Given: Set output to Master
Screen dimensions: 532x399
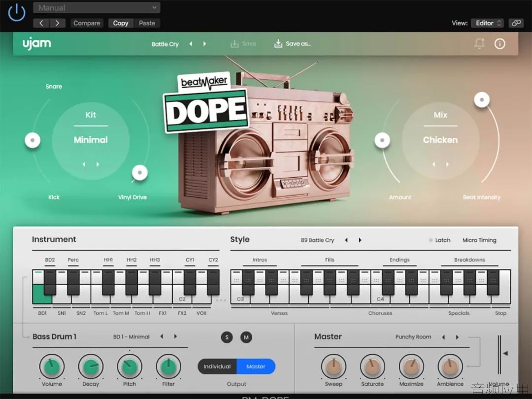Looking at the screenshot, I should point(256,366).
